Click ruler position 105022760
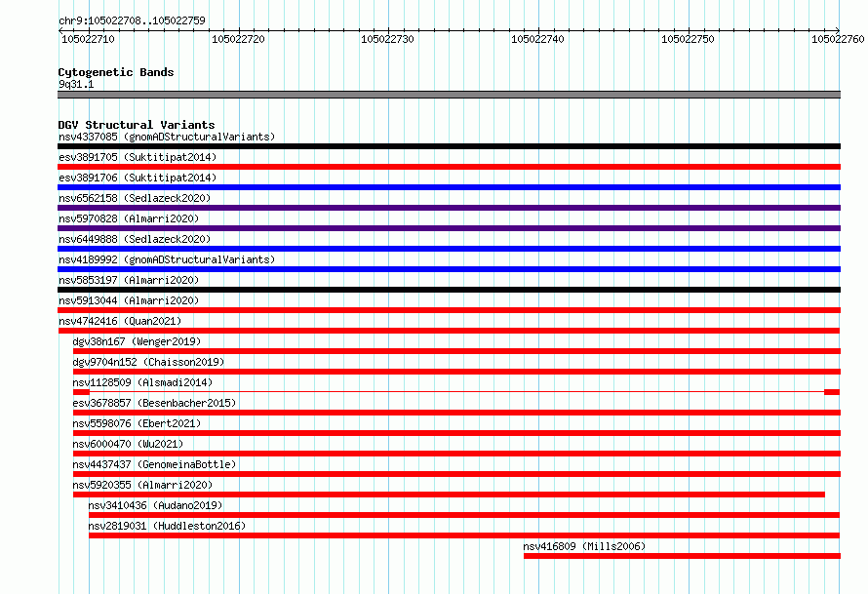Screen dimensions: 868x594 coord(838,39)
